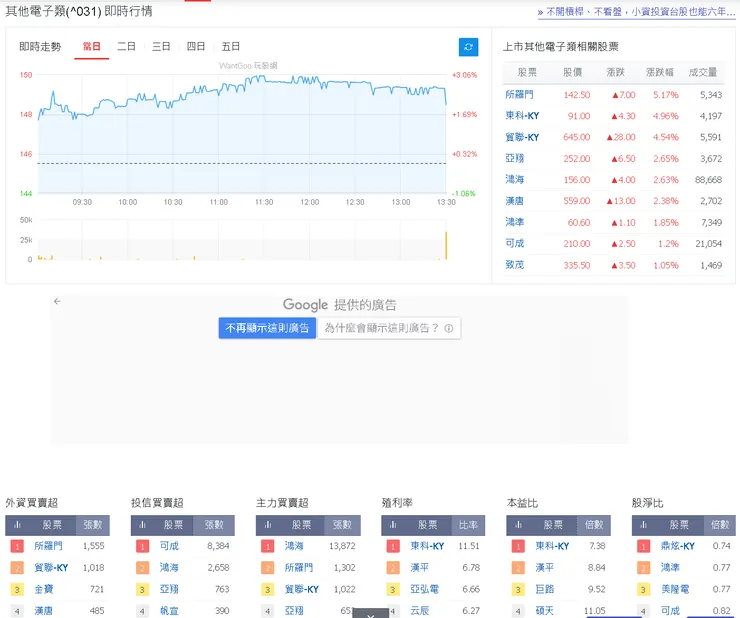This screenshot has height=618, width=740.
Task: Open 可成 in related stocks list
Action: pyautogui.click(x=514, y=244)
